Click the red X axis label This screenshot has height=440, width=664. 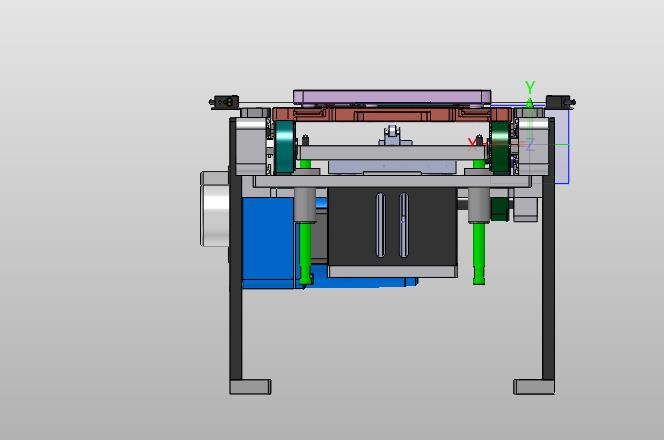click(x=472, y=144)
